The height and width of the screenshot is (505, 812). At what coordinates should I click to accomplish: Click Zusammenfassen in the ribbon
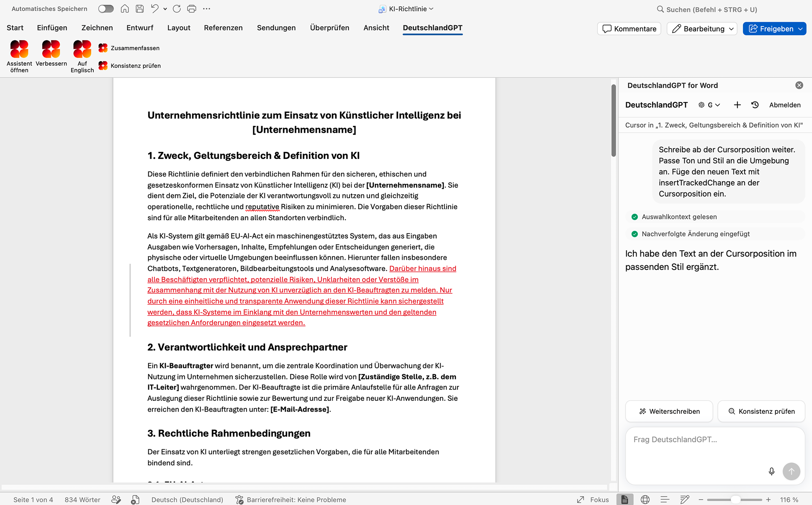point(129,48)
